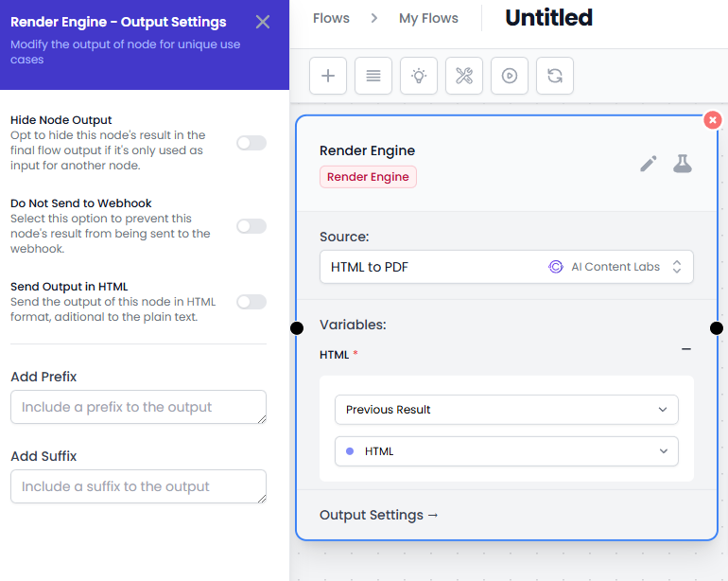This screenshot has width=728, height=581.
Task: Open the Source HTML to PDF selector
Action: tap(507, 267)
